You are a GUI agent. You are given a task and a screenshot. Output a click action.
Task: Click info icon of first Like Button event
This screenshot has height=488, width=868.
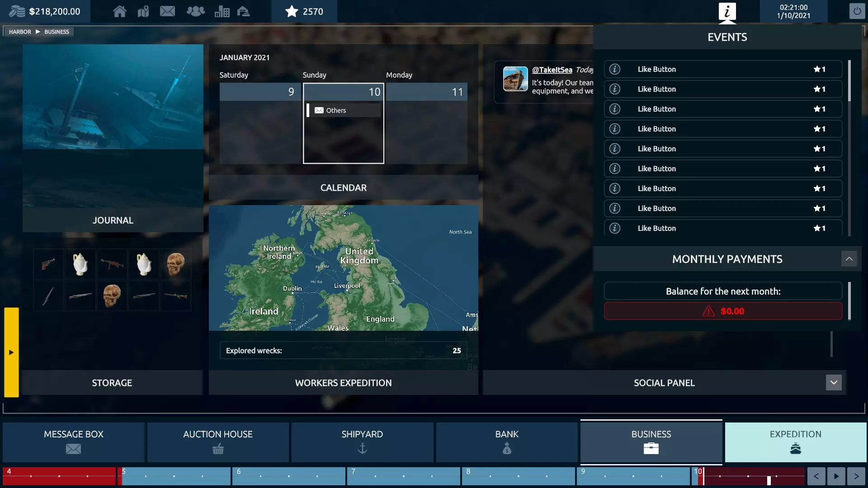tap(614, 69)
